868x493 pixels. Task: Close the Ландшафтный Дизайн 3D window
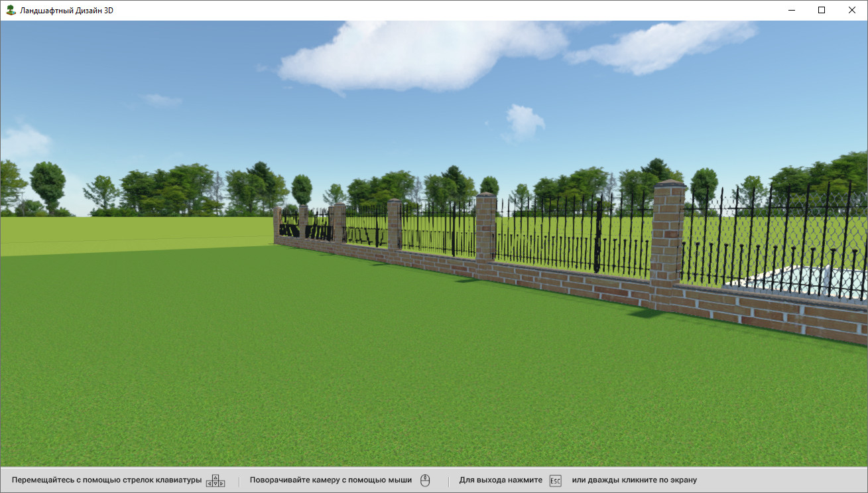tap(852, 10)
